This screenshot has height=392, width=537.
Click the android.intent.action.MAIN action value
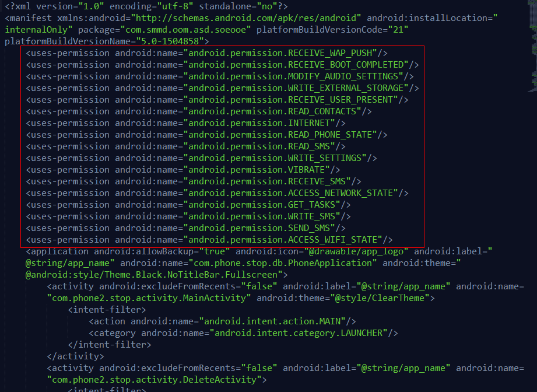click(x=273, y=321)
